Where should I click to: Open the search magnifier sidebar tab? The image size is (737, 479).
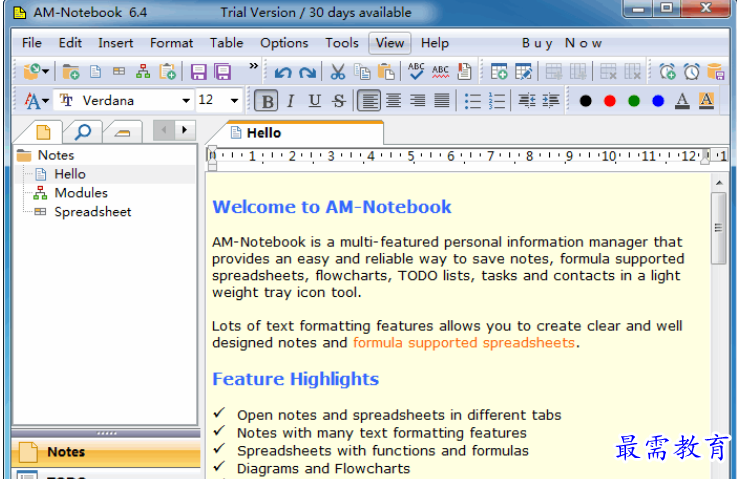point(83,132)
